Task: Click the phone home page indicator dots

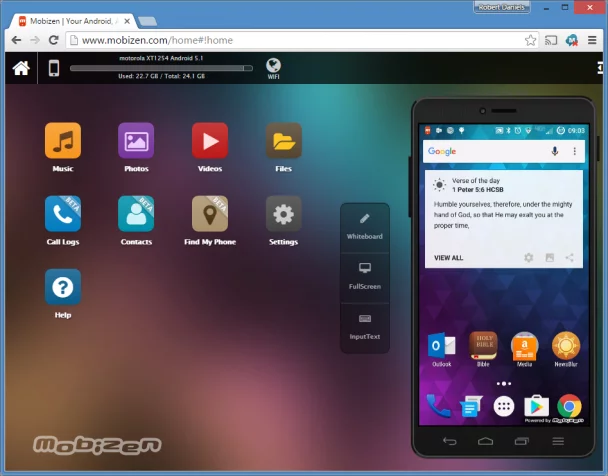Action: 504,384
